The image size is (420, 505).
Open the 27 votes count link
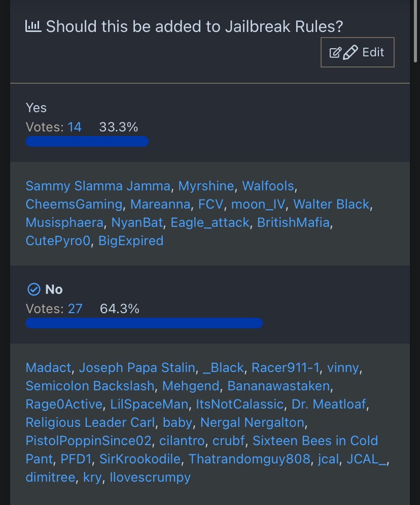75,309
